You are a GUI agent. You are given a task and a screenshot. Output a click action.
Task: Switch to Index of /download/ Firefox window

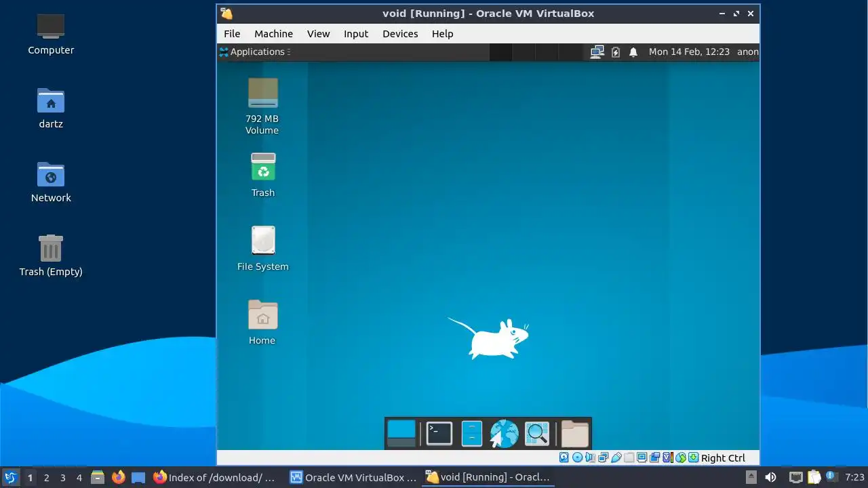pyautogui.click(x=215, y=477)
